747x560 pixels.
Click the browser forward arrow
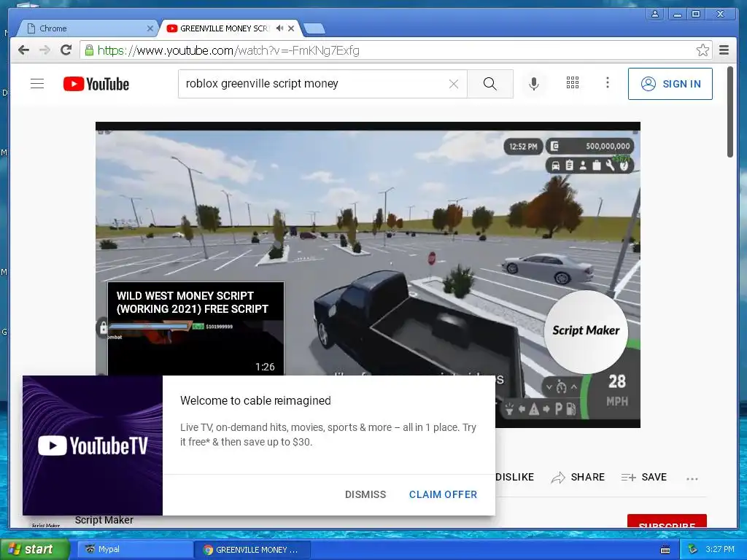(44, 50)
